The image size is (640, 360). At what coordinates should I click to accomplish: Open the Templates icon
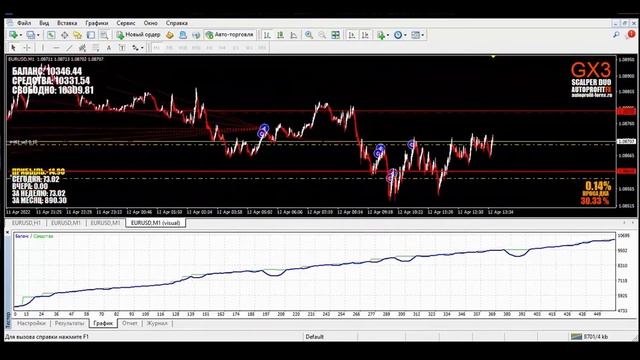coord(416,35)
